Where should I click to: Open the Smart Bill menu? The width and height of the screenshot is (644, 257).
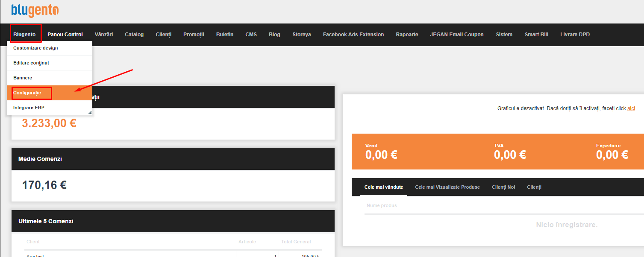536,35
